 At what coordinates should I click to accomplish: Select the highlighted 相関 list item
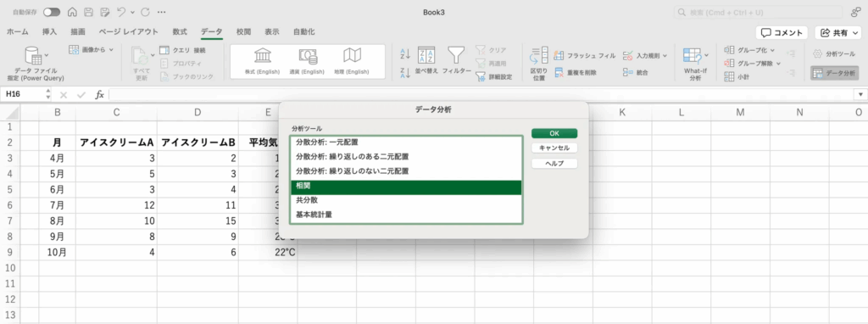pyautogui.click(x=407, y=187)
